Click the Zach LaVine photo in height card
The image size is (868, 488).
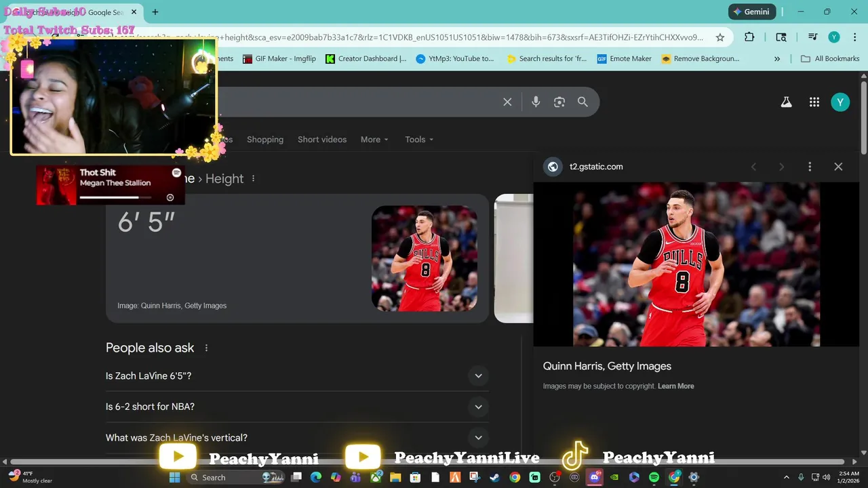[x=425, y=258]
